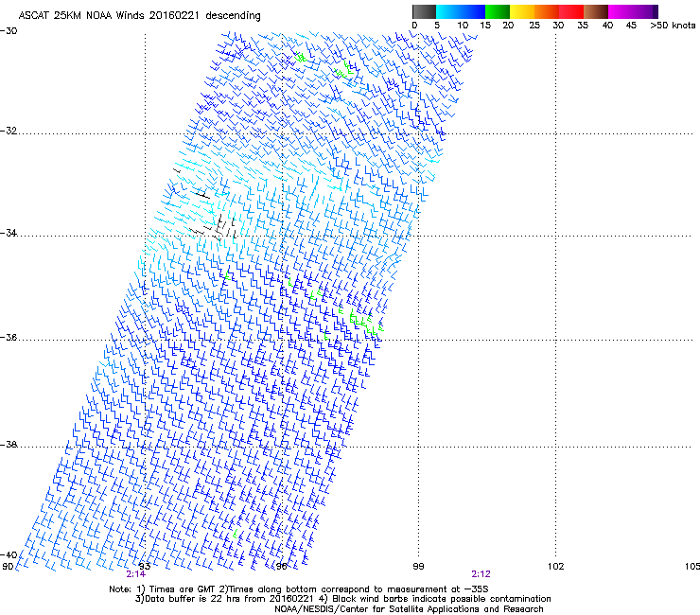Click the '99' longitude axis label

point(418,567)
